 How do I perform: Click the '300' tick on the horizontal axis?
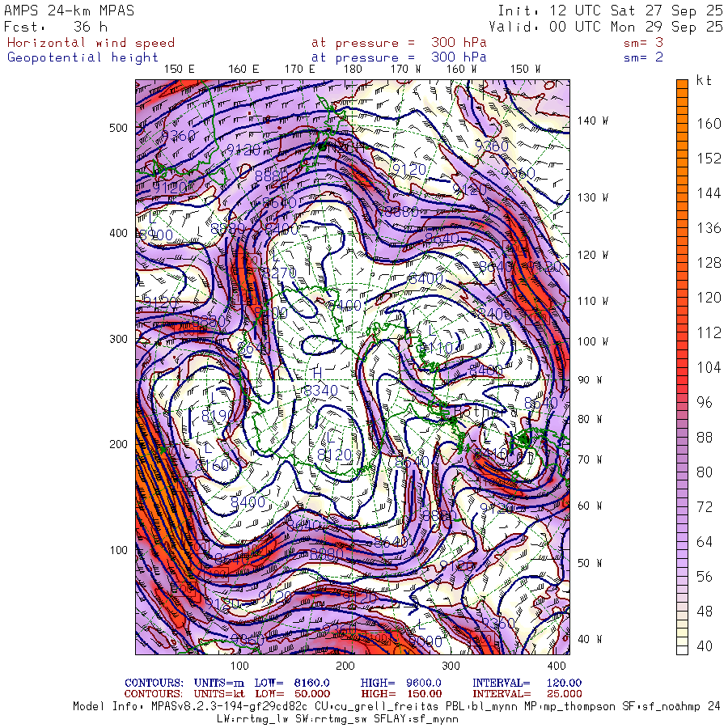click(x=451, y=666)
